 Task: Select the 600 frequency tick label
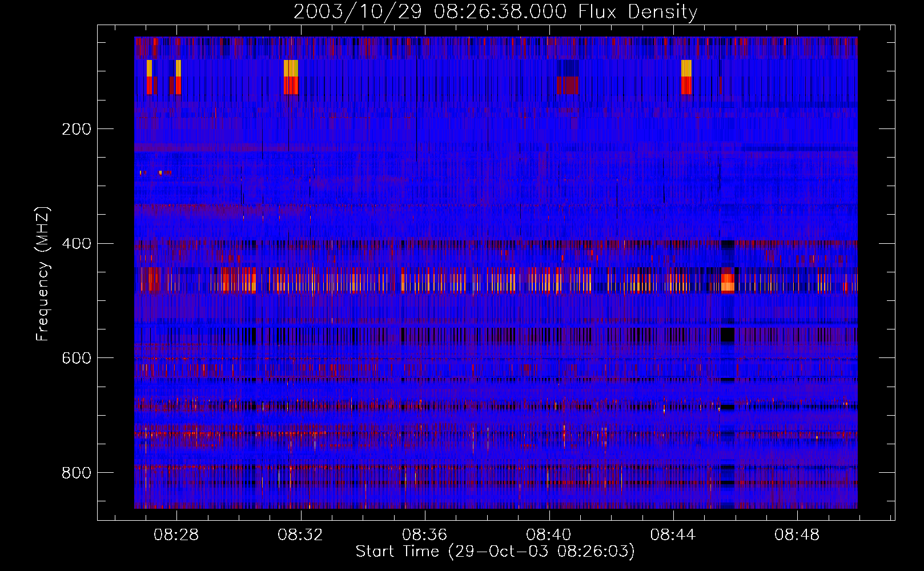point(77,358)
